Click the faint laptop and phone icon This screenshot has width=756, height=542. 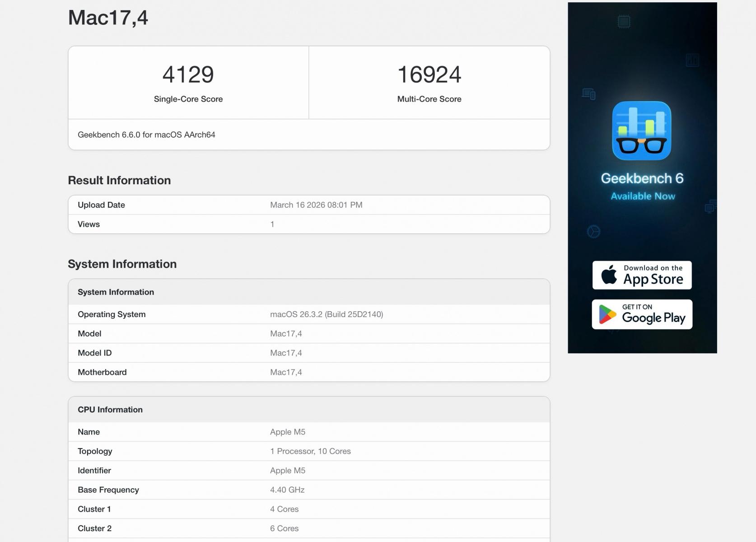pyautogui.click(x=588, y=94)
